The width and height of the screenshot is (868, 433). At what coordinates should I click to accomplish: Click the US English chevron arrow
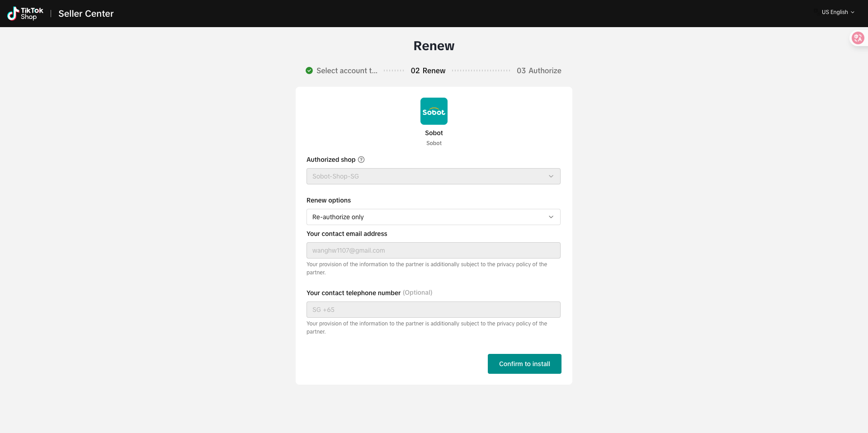click(853, 12)
